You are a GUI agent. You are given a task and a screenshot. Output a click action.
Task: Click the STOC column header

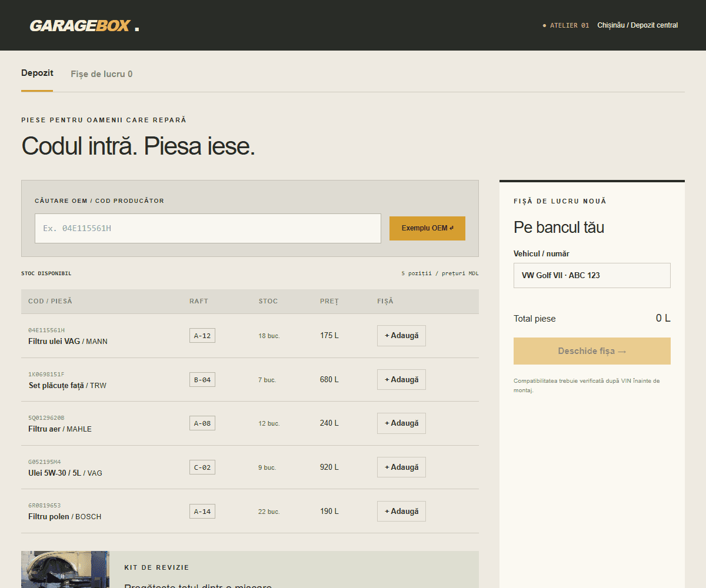[x=268, y=301]
